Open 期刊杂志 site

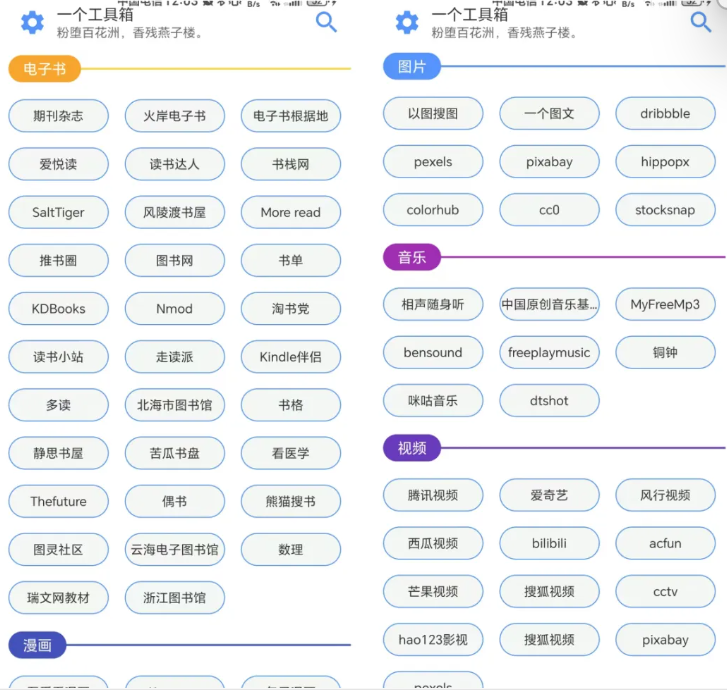(58, 115)
